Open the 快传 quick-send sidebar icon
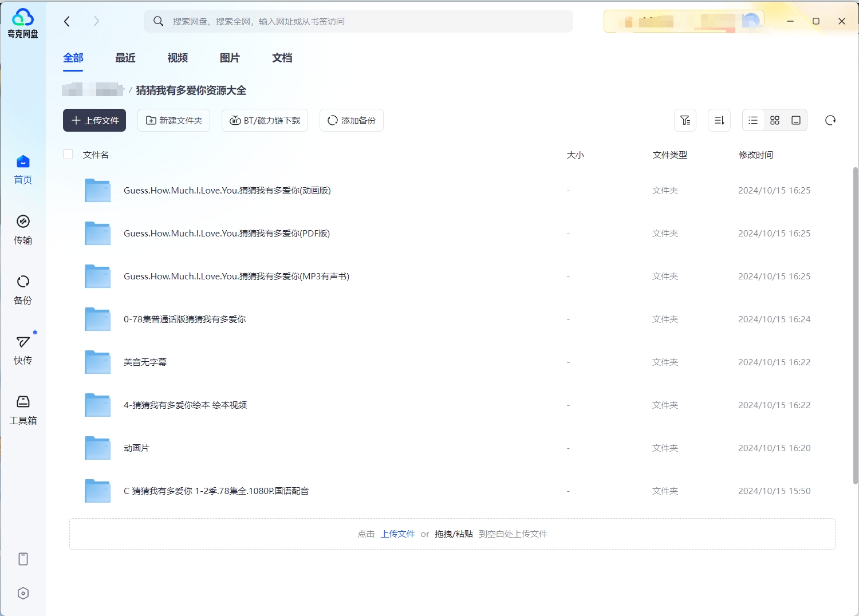This screenshot has height=616, width=859. click(23, 349)
